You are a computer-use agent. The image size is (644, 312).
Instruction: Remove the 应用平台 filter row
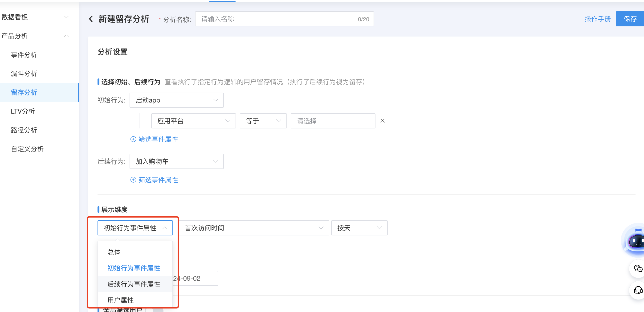[x=382, y=121]
